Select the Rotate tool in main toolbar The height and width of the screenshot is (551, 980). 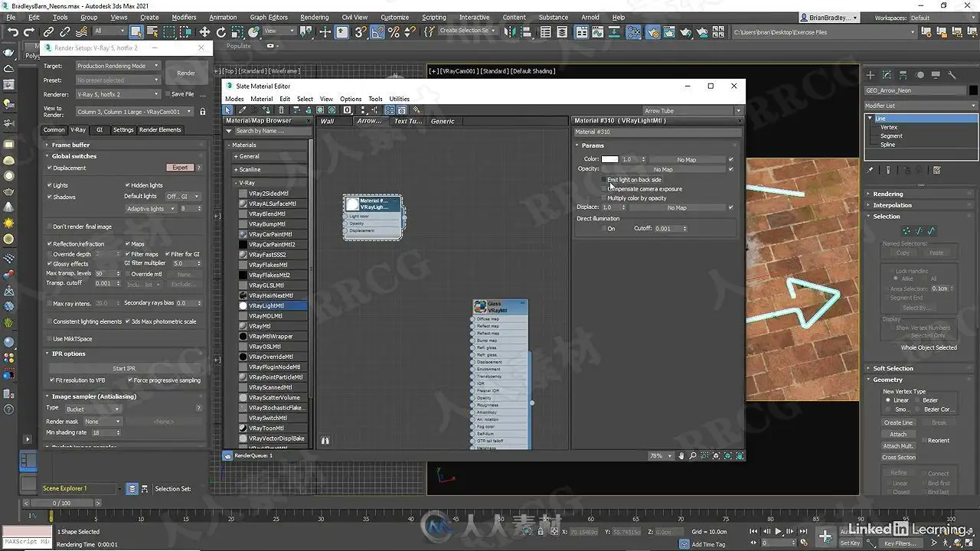tap(221, 31)
